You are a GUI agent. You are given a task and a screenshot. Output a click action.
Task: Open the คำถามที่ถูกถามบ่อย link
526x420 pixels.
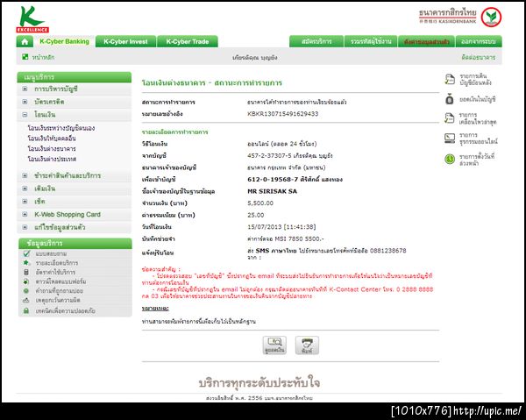click(60, 291)
